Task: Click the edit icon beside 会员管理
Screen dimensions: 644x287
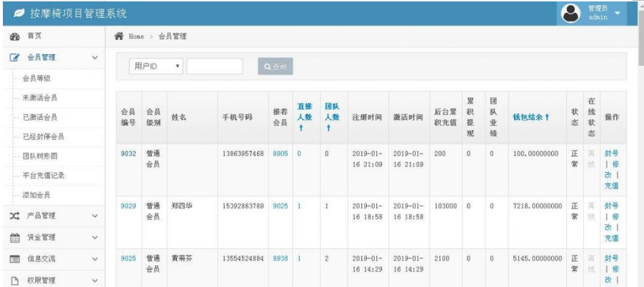Action: (15, 58)
